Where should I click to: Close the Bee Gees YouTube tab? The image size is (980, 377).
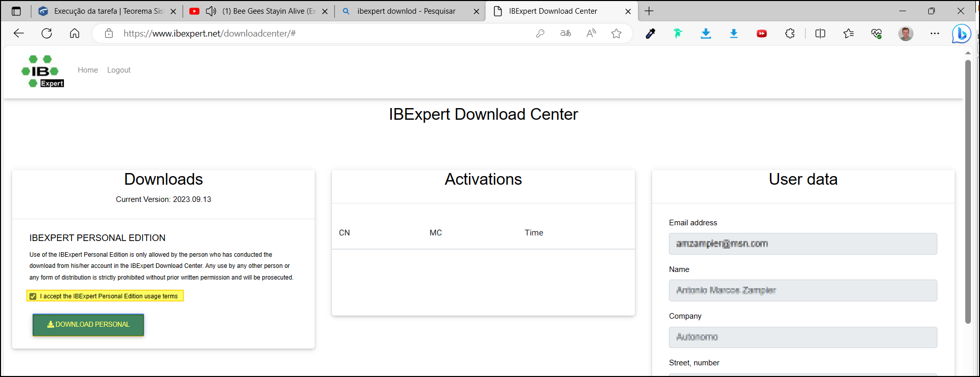coord(325,11)
